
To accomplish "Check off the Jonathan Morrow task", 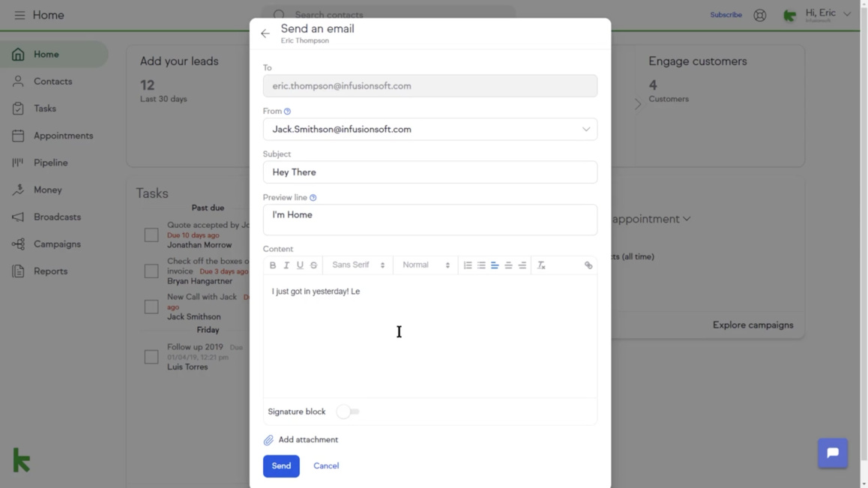I will 151,235.
